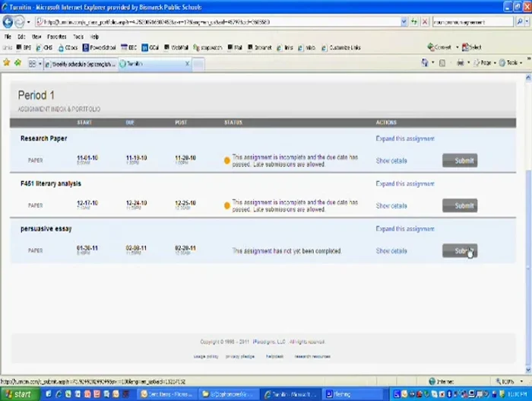This screenshot has height=401, width=532.
Task: Expand the F451 literary analysis assignment
Action: point(405,183)
